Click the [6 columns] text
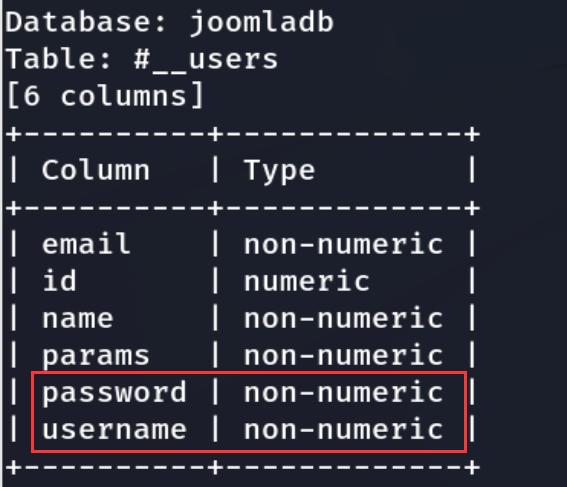 click(105, 95)
